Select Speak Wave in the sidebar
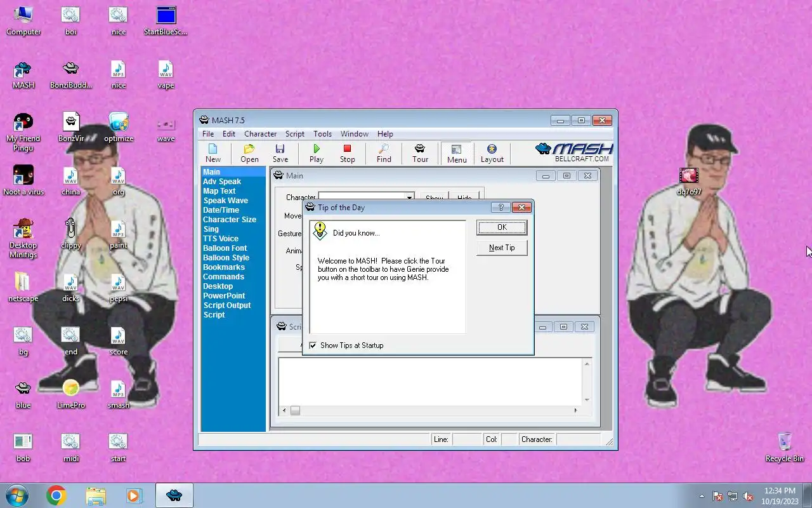Screen dimensions: 812x508 pos(226,201)
